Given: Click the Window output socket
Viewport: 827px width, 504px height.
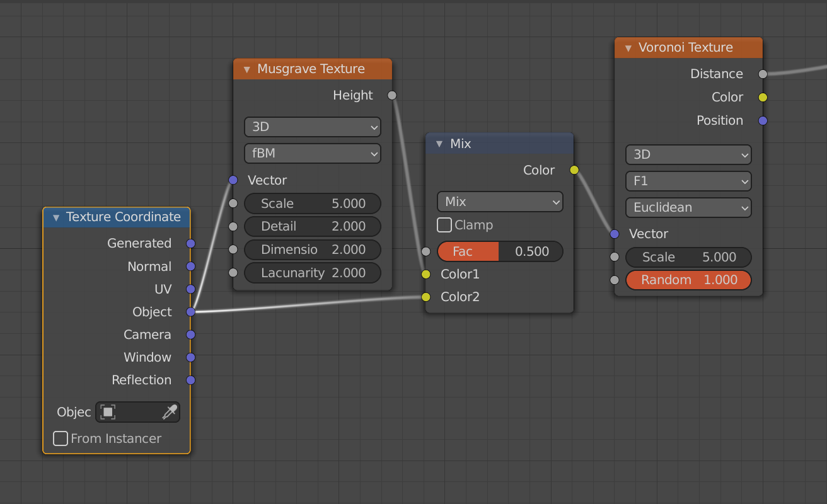Looking at the screenshot, I should (x=190, y=357).
